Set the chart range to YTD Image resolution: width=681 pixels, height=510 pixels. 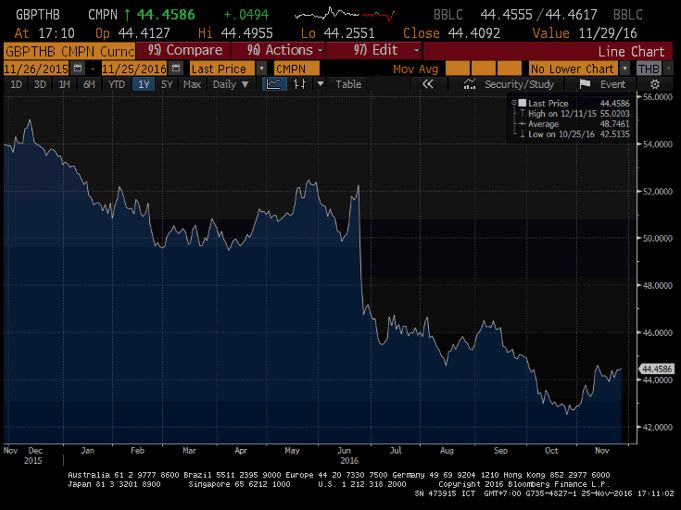click(116, 85)
